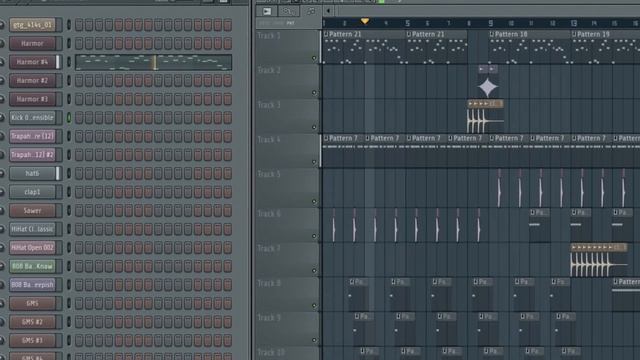
Task: Toggle select LED beside clap1 channel
Action: click(69, 192)
